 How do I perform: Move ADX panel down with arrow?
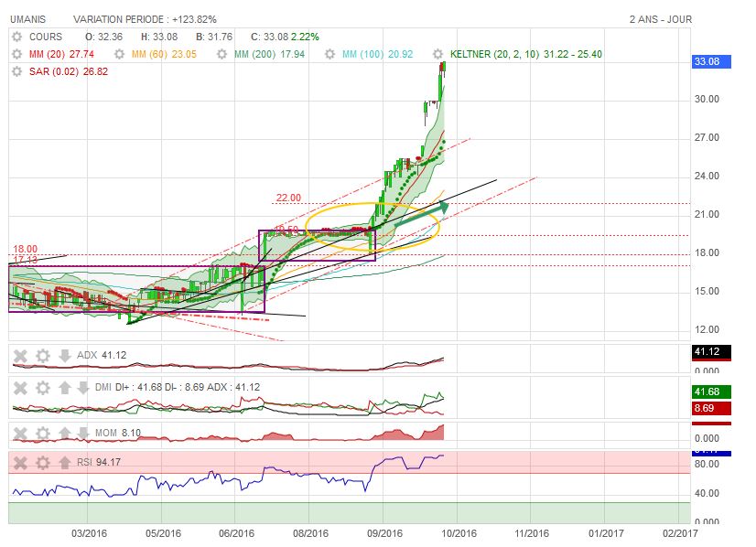(65, 356)
